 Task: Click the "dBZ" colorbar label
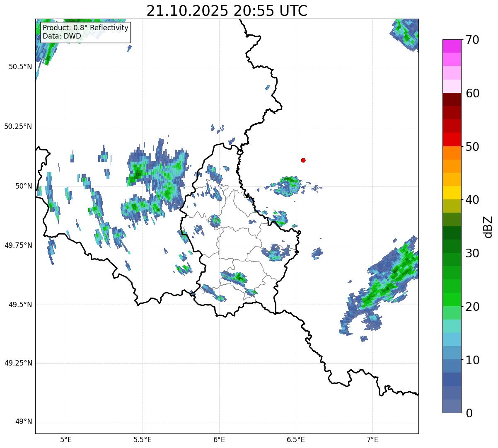(488, 226)
